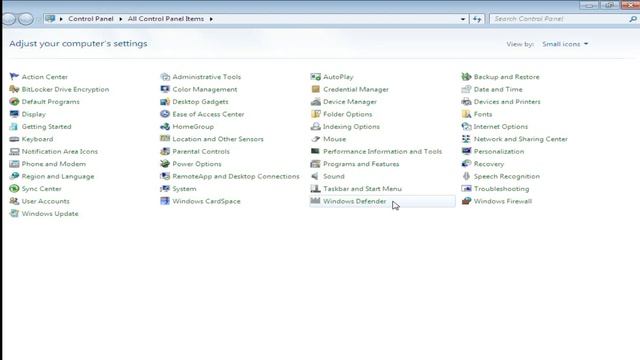This screenshot has height=360, width=640.
Task: Open Troubleshooting link
Action: (501, 189)
